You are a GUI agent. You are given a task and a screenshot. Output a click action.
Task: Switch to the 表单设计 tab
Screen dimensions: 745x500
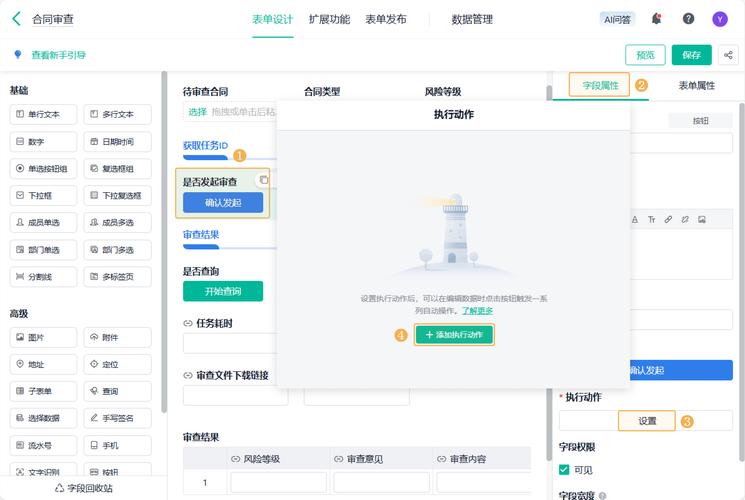(273, 19)
